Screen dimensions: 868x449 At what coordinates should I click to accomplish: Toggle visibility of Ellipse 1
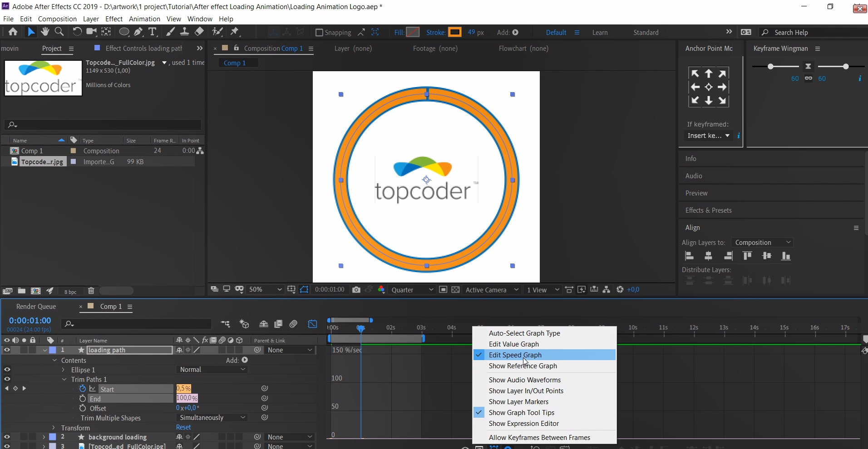point(7,370)
